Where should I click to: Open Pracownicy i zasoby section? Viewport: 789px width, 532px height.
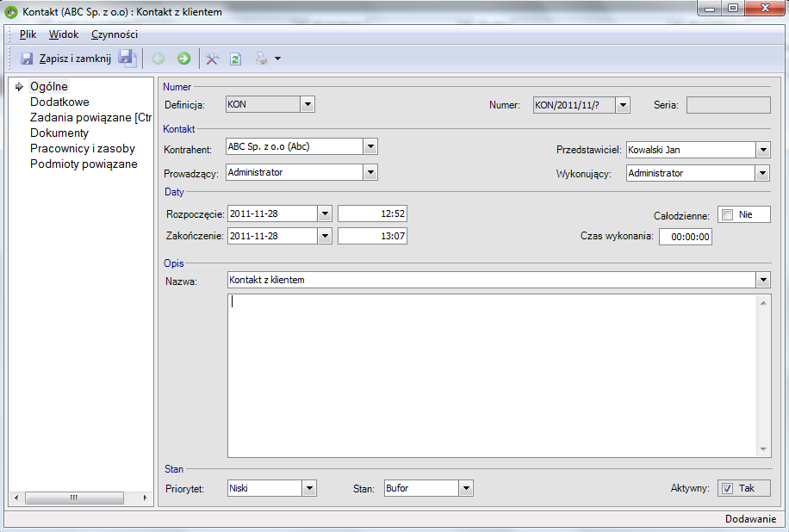pyautogui.click(x=83, y=149)
